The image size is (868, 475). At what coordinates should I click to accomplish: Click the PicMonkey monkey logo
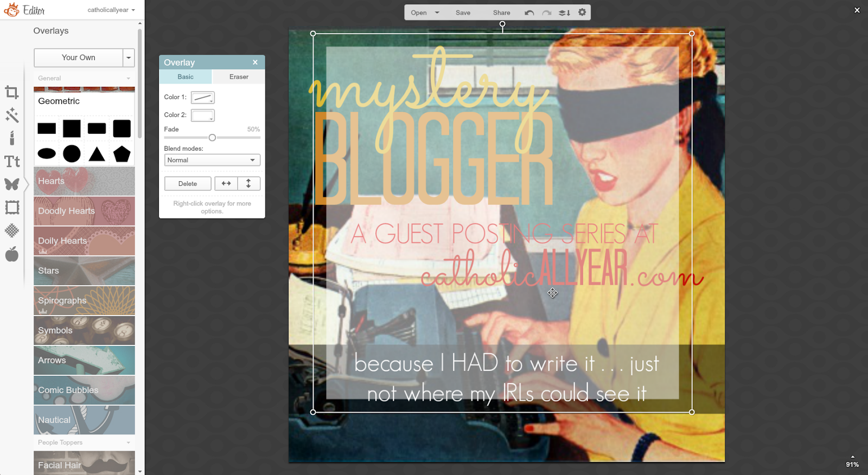11,10
